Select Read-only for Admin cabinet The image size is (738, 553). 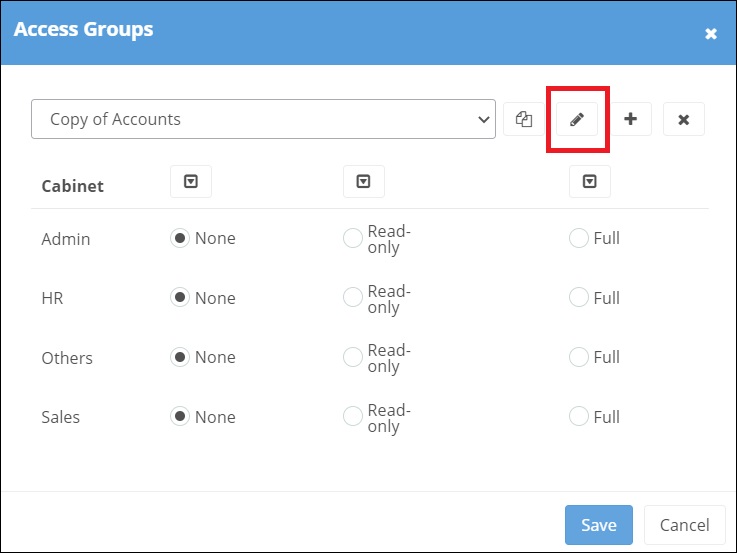(x=353, y=238)
